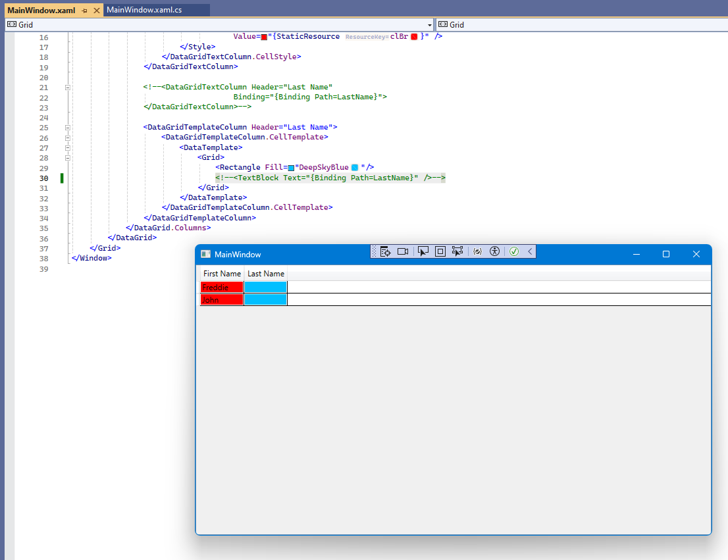
Task: Click Header="Last Name" on line 25
Action: [292, 127]
